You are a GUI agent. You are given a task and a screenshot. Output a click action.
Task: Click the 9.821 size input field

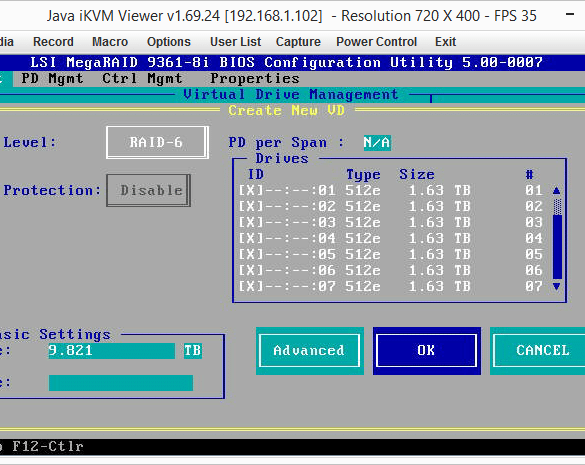point(112,351)
